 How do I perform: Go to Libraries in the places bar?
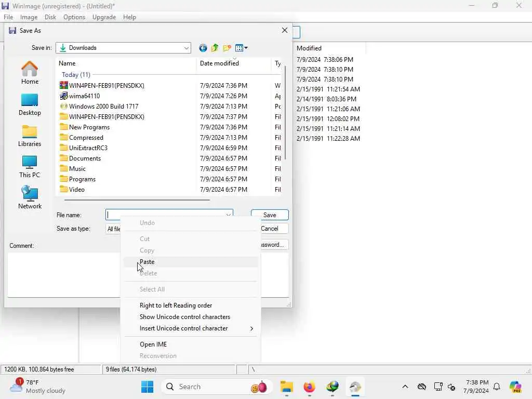[x=30, y=136]
